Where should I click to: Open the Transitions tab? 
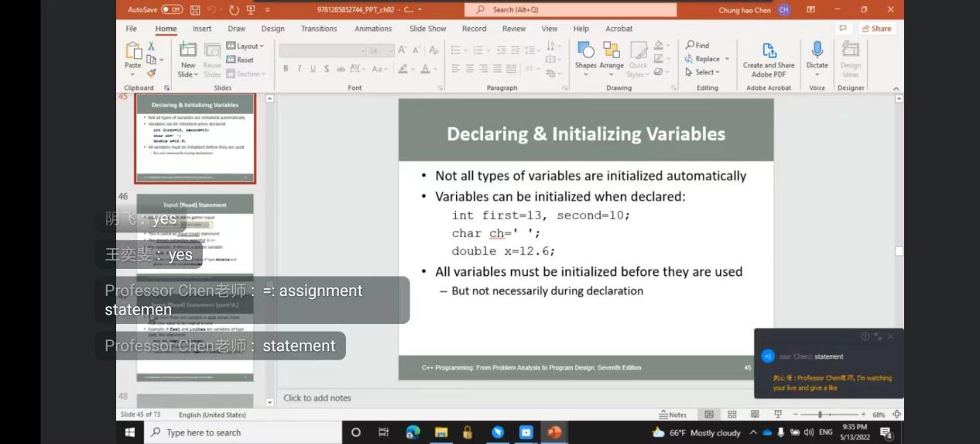(319, 29)
